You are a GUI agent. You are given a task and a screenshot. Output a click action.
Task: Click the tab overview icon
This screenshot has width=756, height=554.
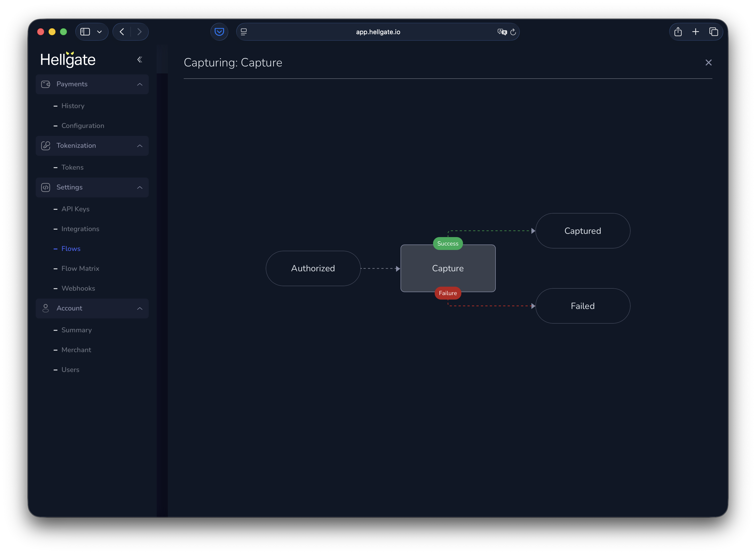713,31
